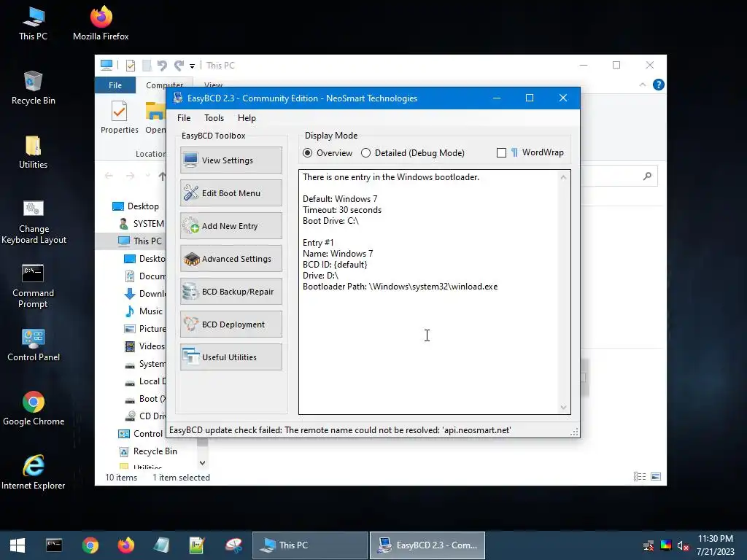Select Detailed (Debug Mode) radio button

[413, 153]
